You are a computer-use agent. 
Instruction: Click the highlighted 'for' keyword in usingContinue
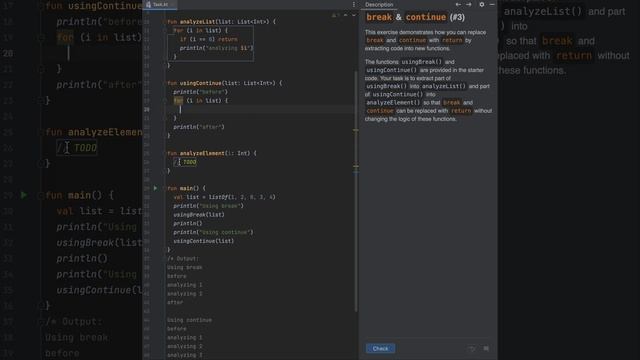178,100
